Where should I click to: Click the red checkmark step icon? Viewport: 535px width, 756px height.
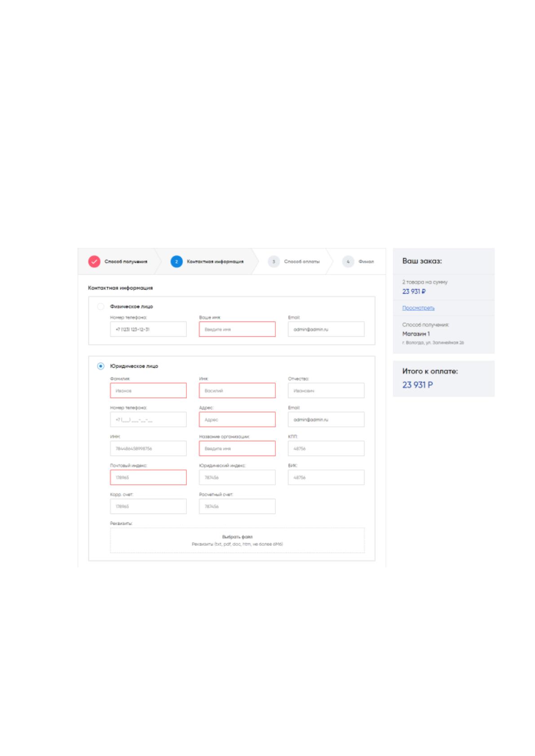pyautogui.click(x=94, y=262)
